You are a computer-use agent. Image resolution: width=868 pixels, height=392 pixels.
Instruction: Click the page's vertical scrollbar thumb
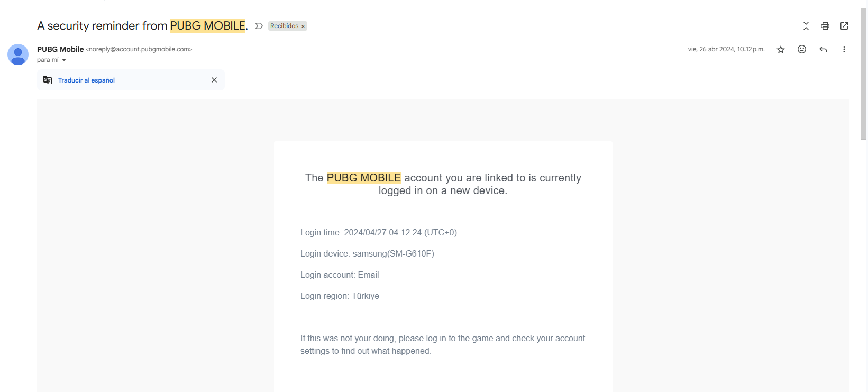point(863,74)
